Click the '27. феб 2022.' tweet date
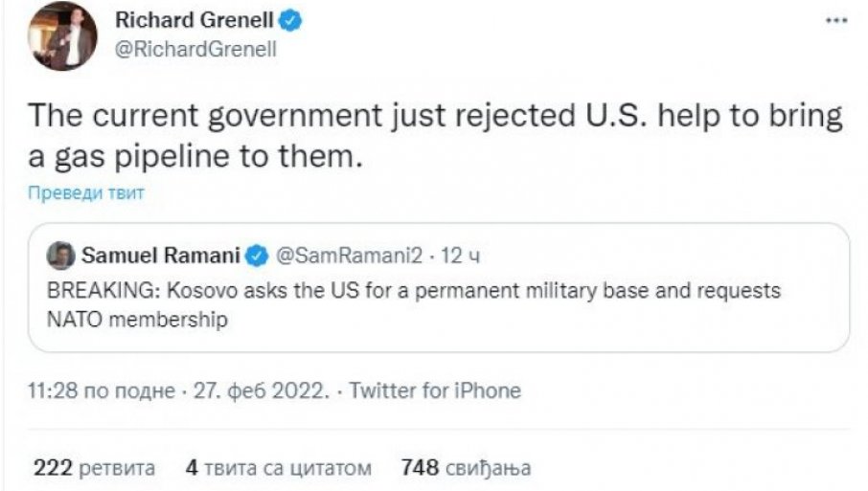The height and width of the screenshot is (491, 868). click(260, 391)
